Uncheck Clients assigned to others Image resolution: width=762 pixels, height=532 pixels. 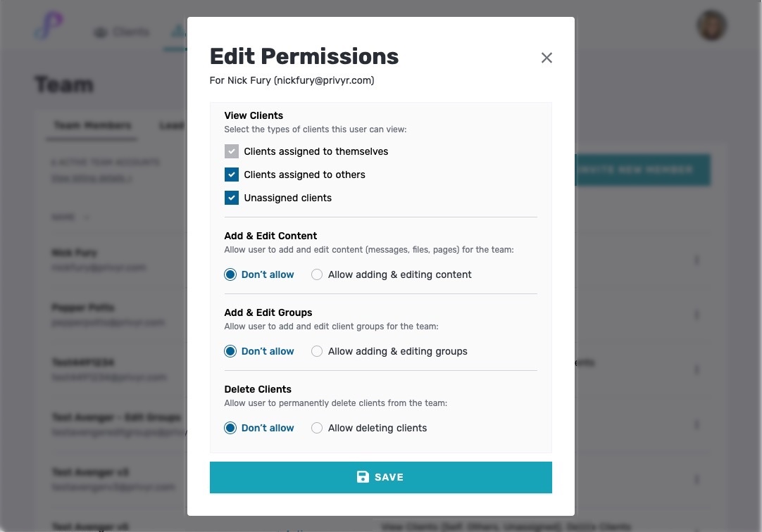pyautogui.click(x=232, y=175)
